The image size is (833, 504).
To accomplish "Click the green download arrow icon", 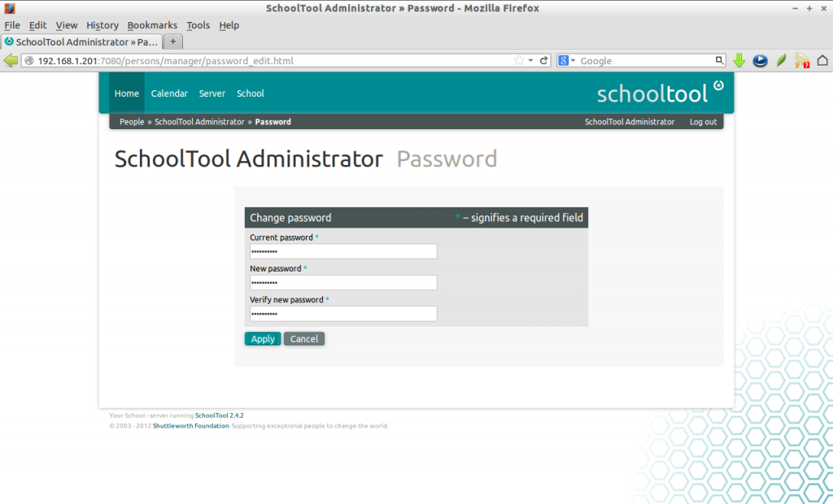I will 739,59.
